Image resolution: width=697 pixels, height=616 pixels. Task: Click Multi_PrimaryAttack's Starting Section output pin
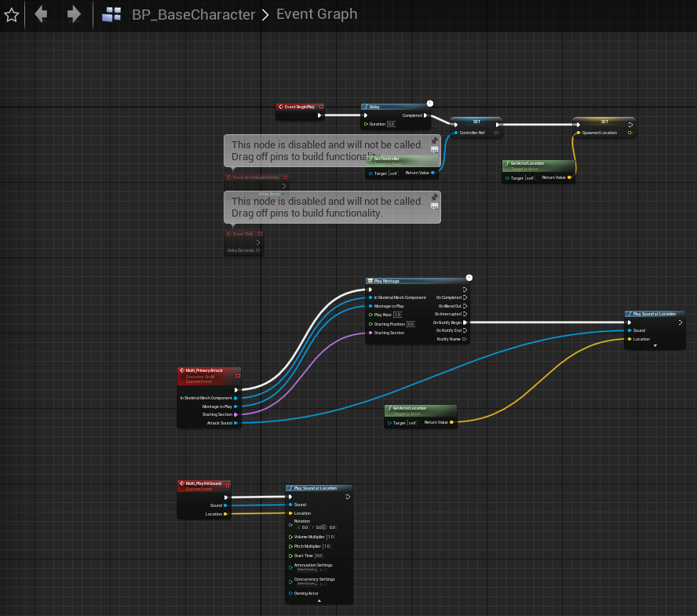(235, 414)
